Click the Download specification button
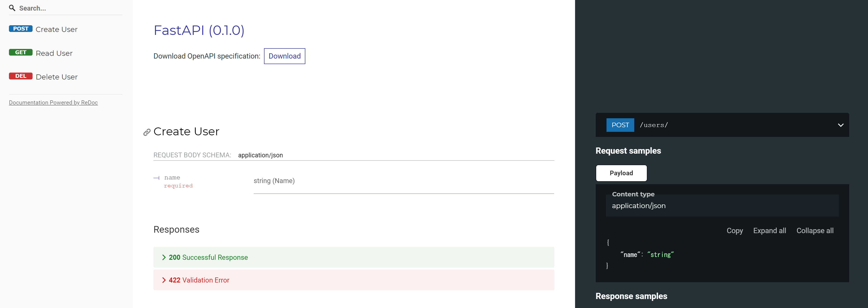The image size is (868, 308). [284, 56]
